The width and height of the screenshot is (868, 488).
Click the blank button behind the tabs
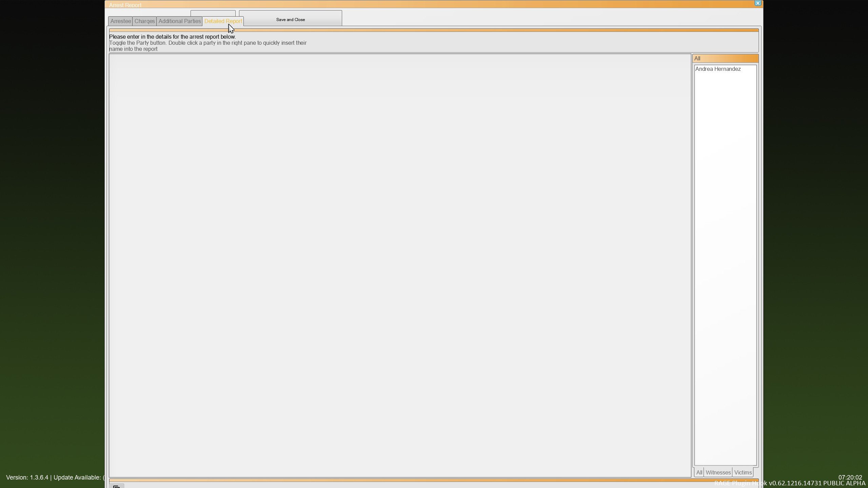point(213,14)
